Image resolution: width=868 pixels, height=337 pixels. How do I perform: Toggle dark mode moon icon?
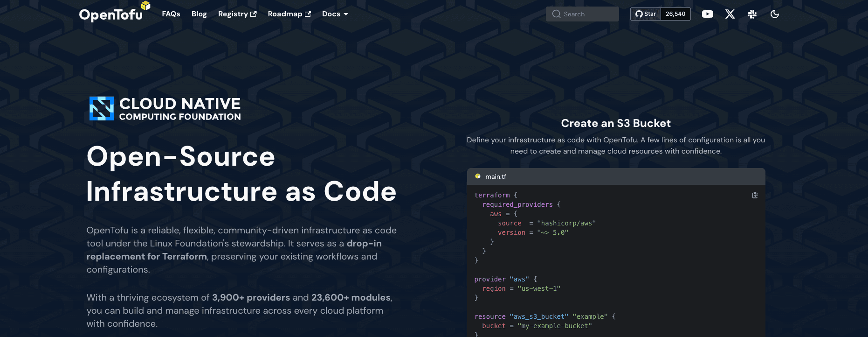[x=775, y=14]
